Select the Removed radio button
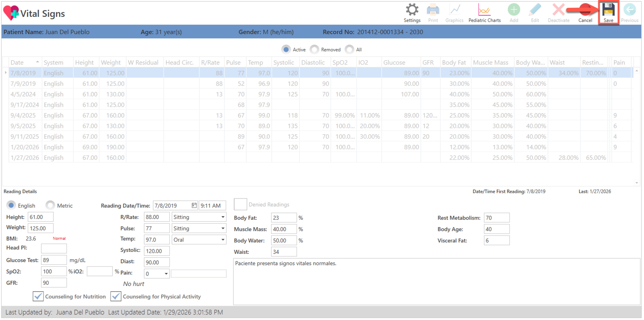The height and width of the screenshot is (320, 644). tap(315, 50)
